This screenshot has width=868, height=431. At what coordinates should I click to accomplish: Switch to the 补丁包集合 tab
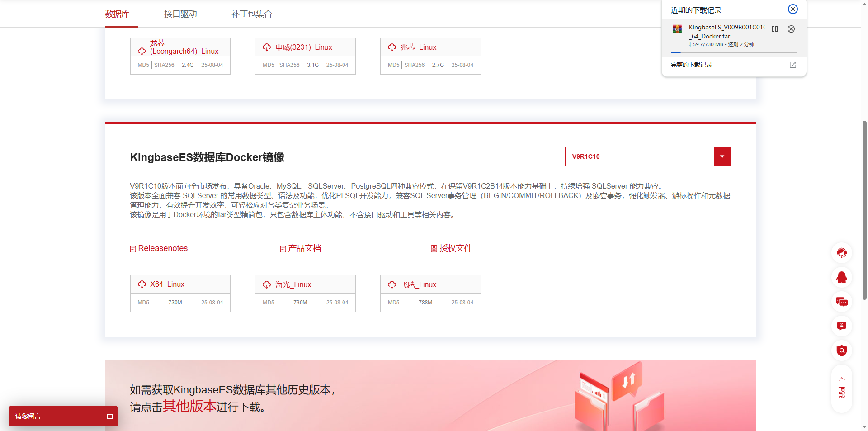pyautogui.click(x=252, y=14)
